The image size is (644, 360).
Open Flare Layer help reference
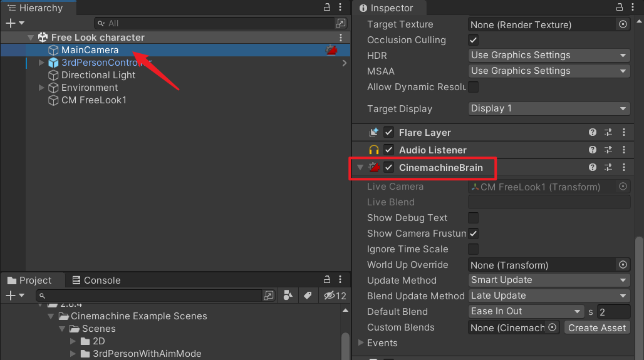coord(592,132)
